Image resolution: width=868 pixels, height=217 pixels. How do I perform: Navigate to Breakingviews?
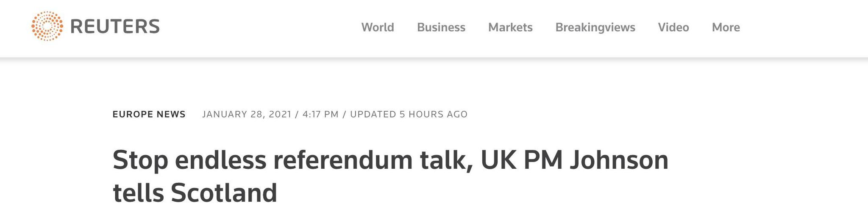[x=595, y=27]
